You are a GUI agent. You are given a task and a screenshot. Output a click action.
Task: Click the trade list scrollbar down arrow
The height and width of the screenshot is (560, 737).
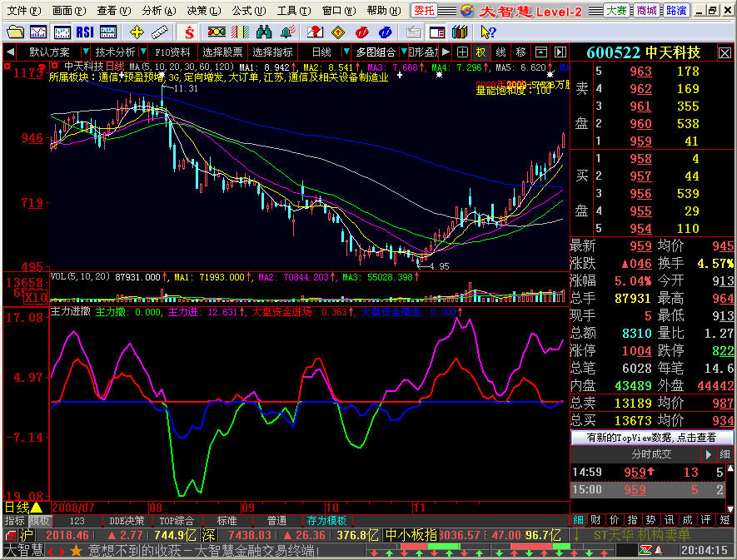pos(730,509)
